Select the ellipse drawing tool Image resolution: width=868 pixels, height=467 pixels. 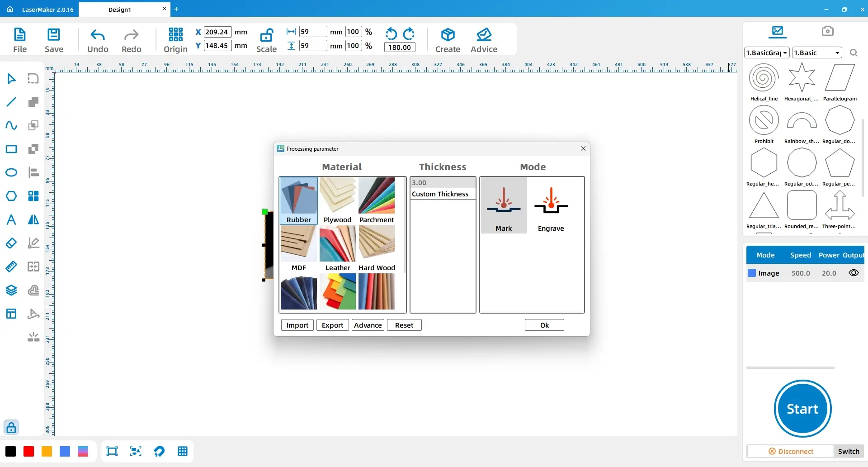coord(11,173)
